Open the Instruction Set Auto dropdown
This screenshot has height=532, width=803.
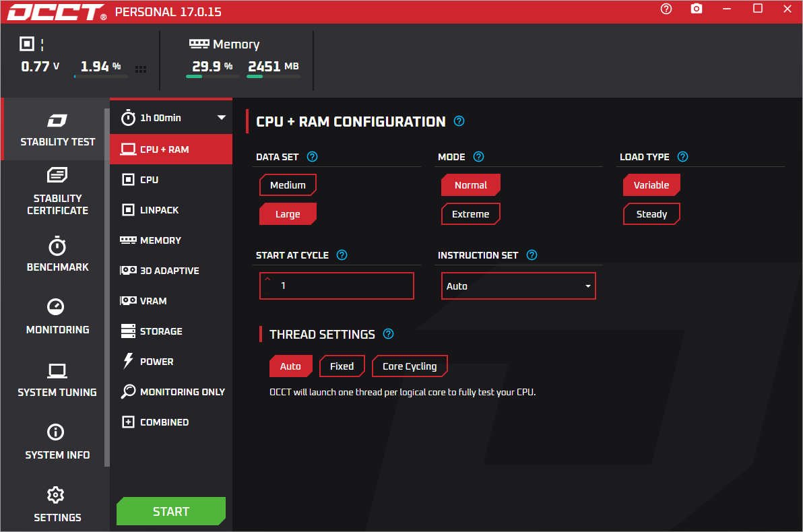click(x=518, y=286)
